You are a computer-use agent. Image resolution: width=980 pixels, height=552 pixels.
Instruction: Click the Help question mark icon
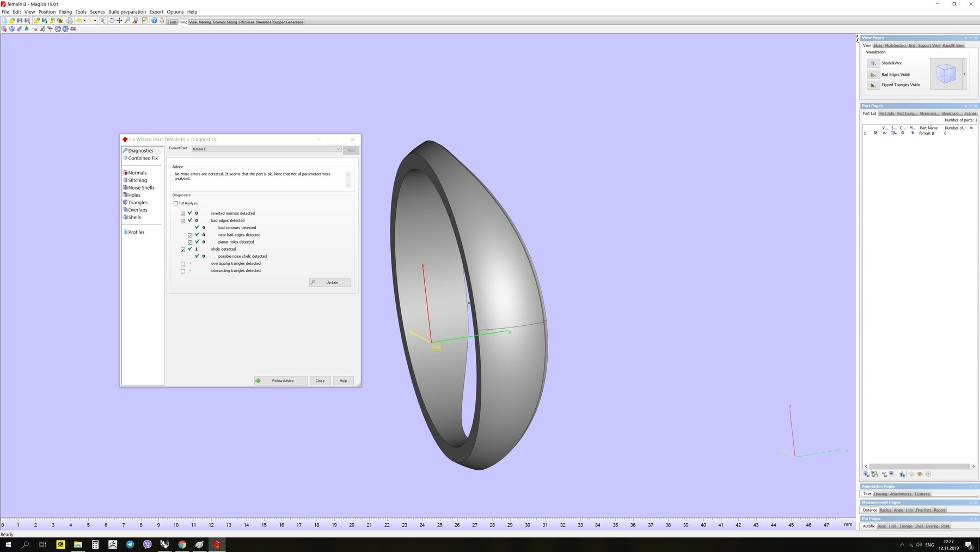pos(154,21)
